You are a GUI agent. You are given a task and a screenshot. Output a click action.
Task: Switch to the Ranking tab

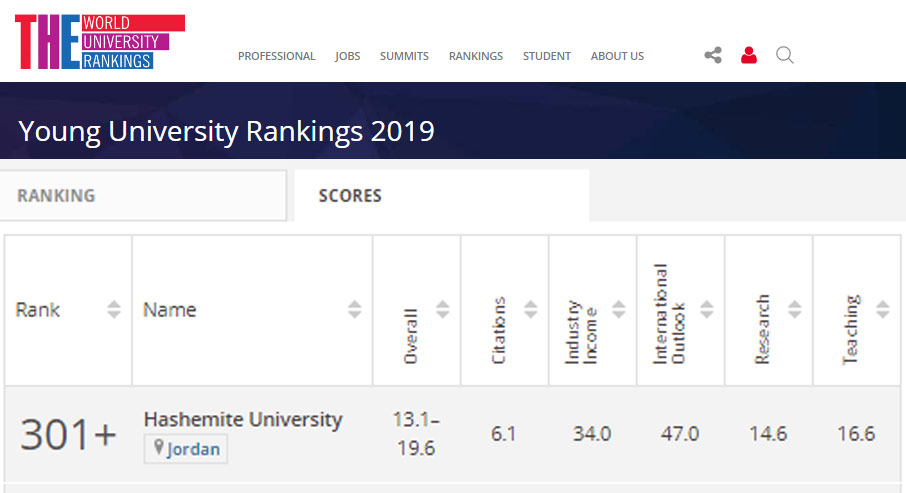pyautogui.click(x=56, y=196)
